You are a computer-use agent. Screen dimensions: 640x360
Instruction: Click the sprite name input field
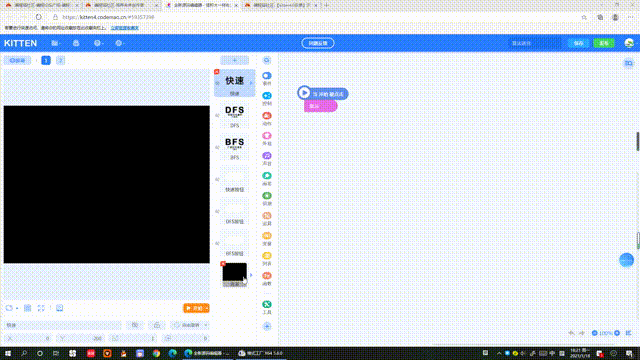[x=62, y=325]
